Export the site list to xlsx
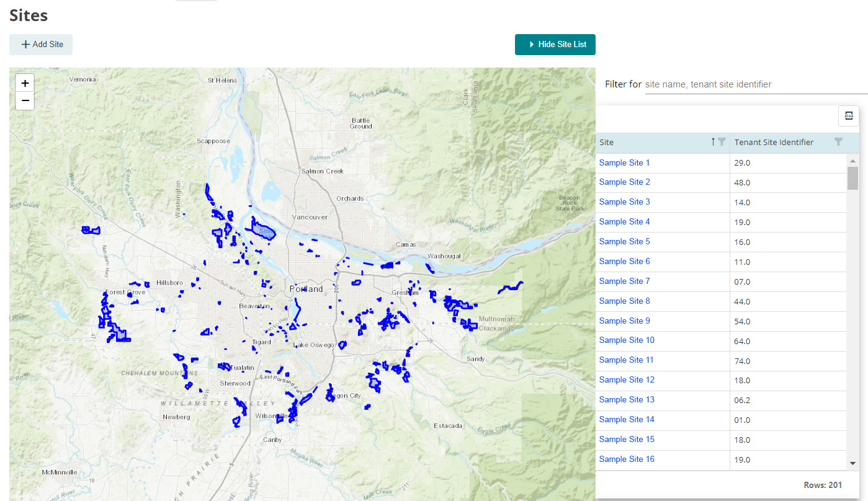The image size is (868, 501). click(x=848, y=116)
